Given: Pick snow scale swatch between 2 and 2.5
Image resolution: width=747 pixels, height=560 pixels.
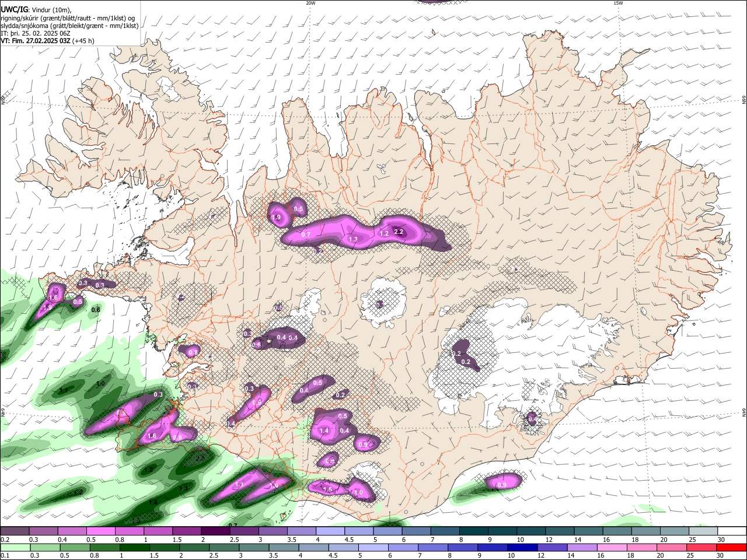Looking at the screenshot, I should [215, 531].
